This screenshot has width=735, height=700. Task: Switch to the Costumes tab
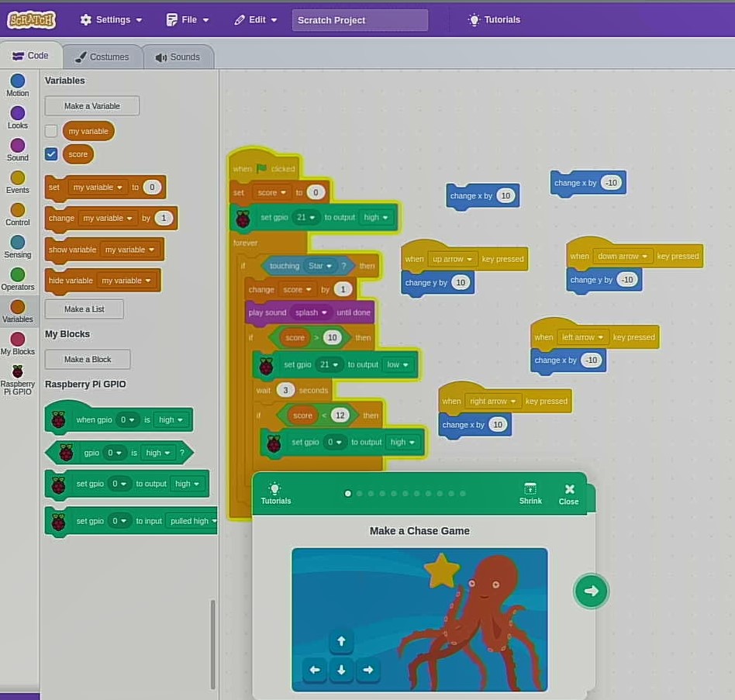[102, 57]
